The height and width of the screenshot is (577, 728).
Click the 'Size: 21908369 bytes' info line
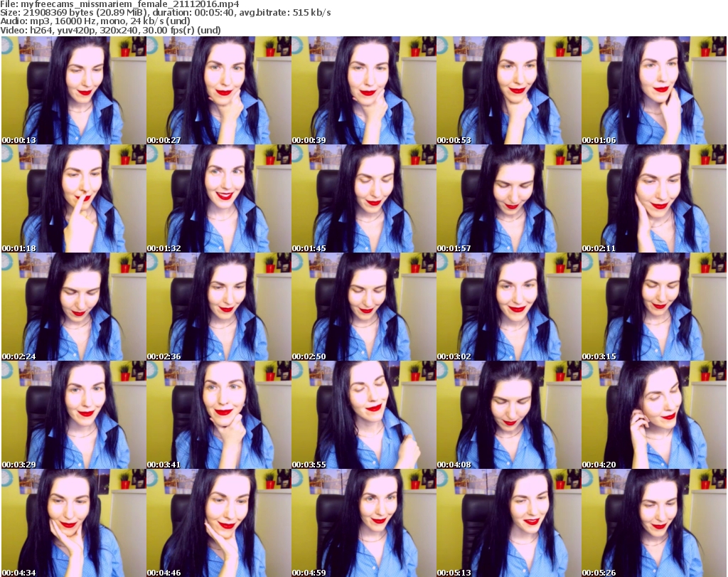point(165,13)
